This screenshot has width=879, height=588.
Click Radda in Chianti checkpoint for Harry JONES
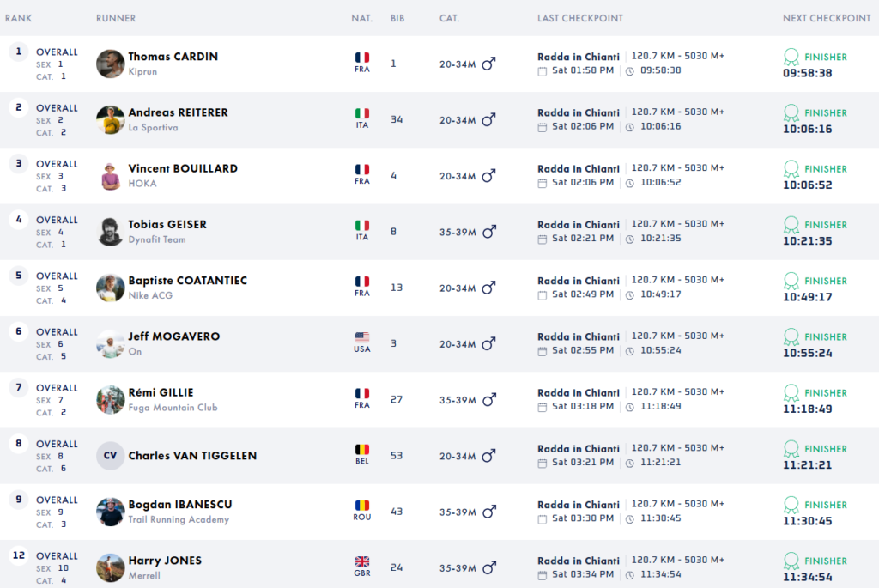tap(578, 561)
